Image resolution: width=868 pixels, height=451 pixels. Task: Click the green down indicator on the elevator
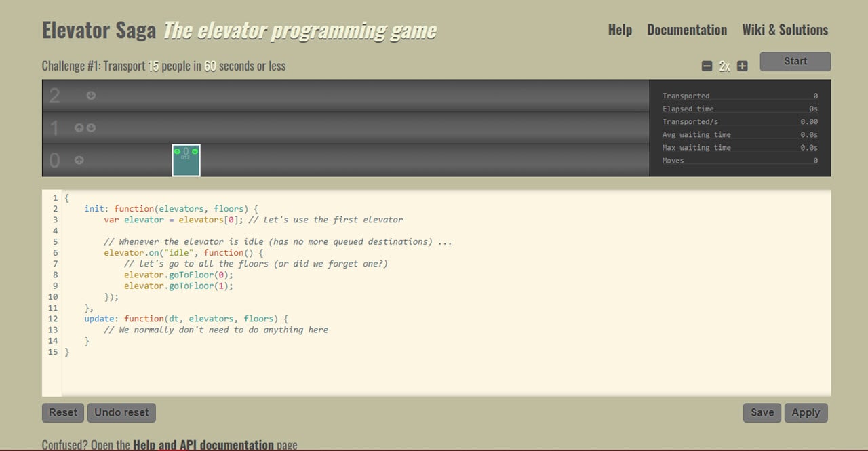(x=195, y=151)
